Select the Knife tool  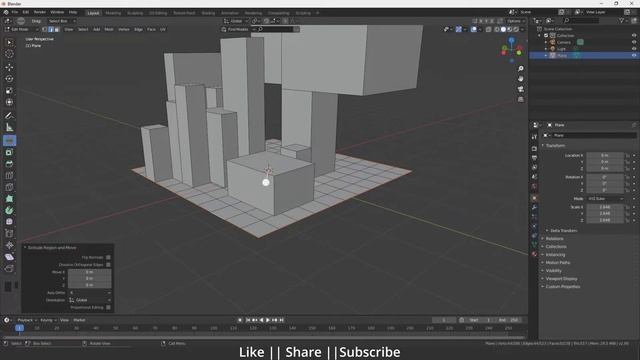click(x=9, y=187)
